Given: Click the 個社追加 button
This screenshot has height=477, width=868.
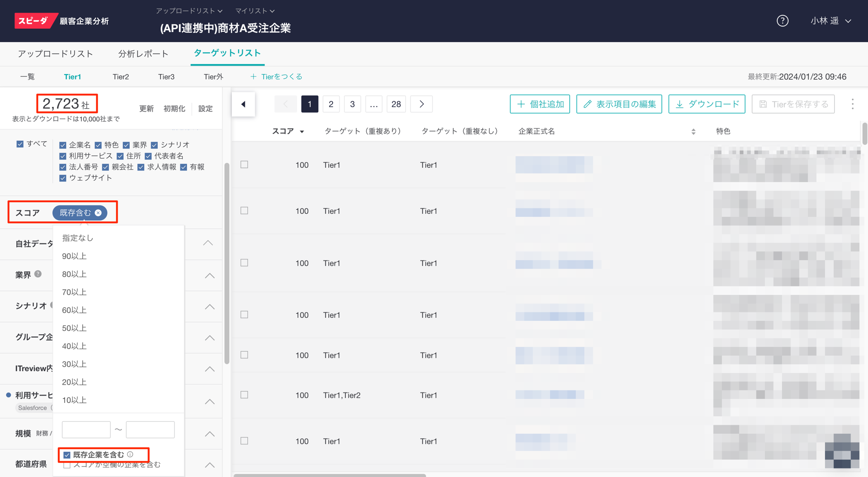Looking at the screenshot, I should click(x=540, y=104).
